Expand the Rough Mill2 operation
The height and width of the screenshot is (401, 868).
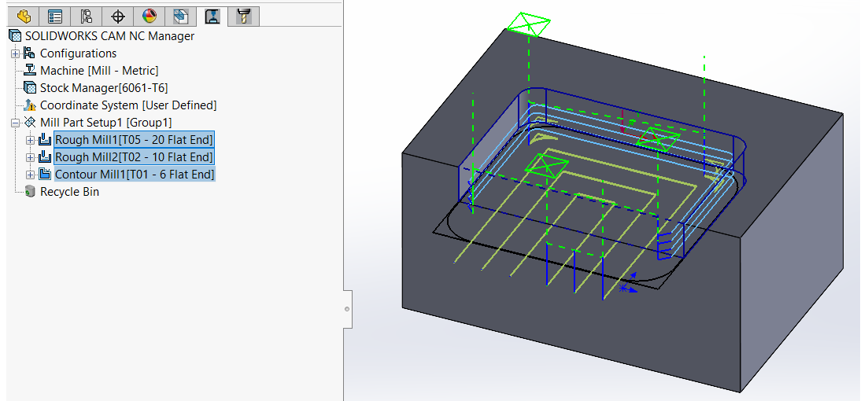point(31,157)
